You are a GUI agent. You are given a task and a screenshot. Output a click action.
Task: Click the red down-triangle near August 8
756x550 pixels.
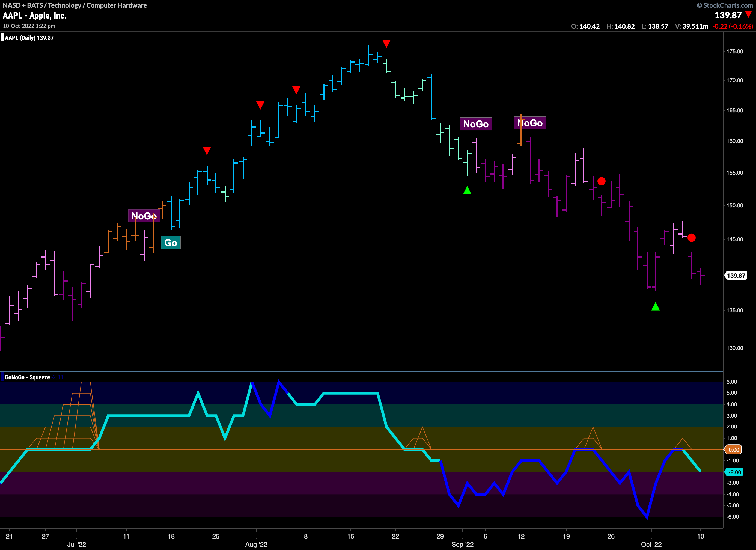click(296, 90)
